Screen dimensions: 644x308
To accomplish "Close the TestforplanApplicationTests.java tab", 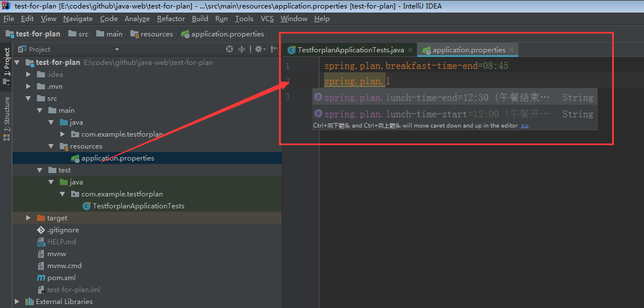I will 411,50.
